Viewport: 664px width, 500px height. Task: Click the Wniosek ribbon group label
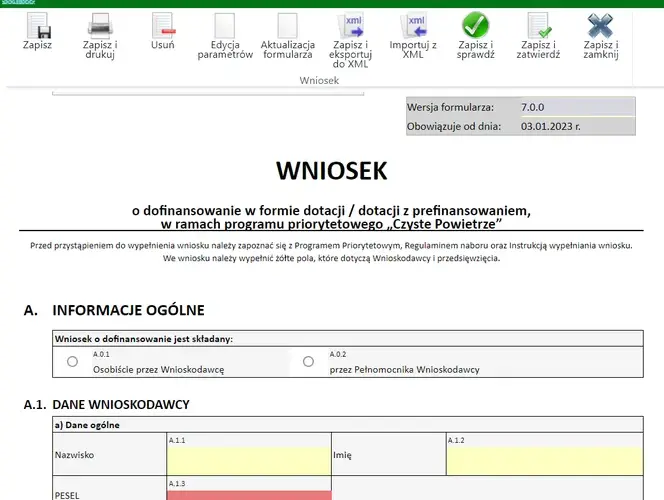pos(319,80)
